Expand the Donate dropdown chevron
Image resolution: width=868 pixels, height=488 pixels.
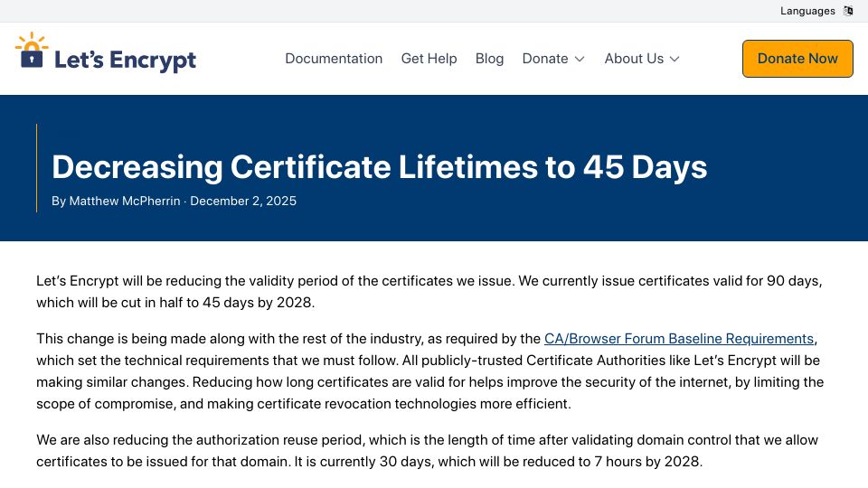point(580,60)
